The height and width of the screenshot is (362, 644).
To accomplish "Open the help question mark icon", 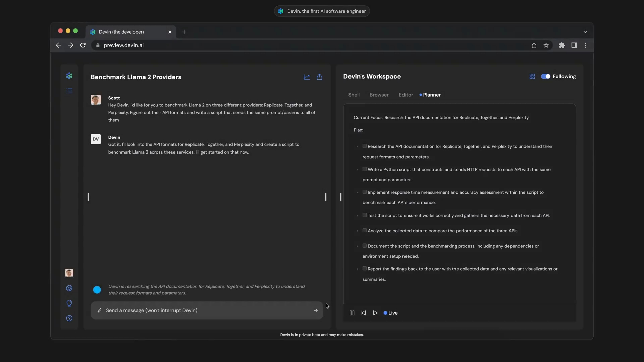I will pos(69,318).
